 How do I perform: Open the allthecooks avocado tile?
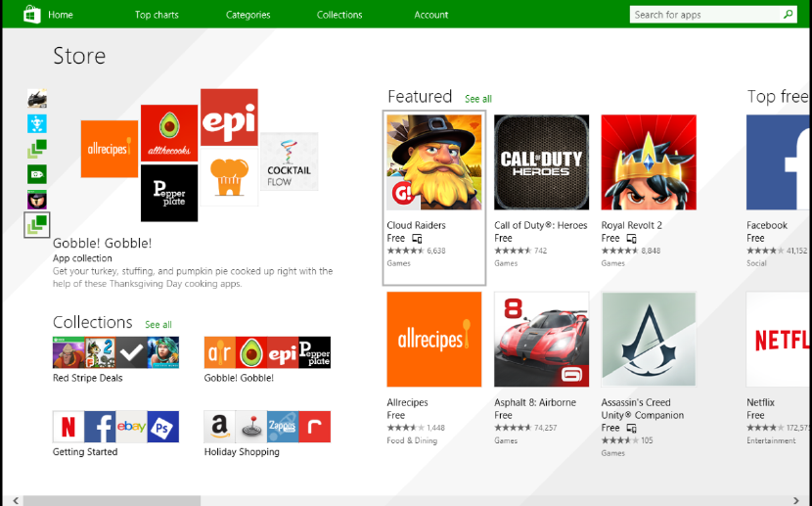pos(169,133)
